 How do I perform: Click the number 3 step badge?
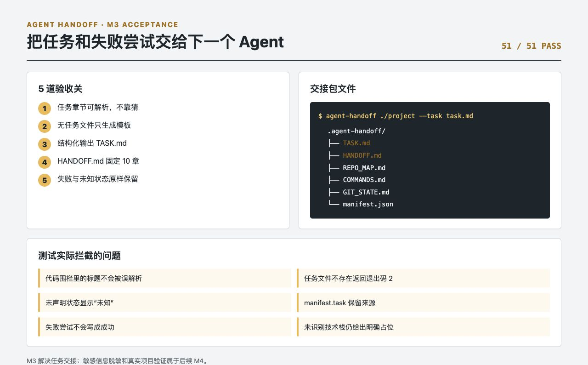click(x=45, y=144)
